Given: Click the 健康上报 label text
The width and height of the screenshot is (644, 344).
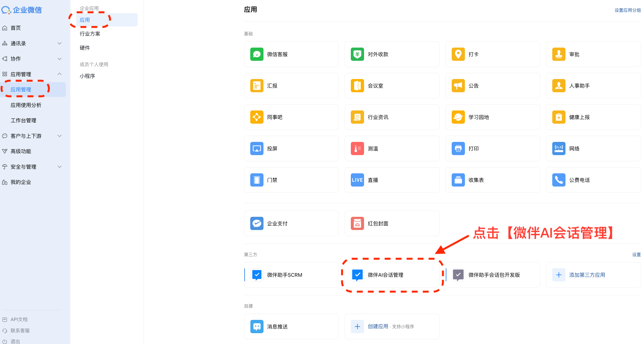Looking at the screenshot, I should pyautogui.click(x=579, y=117).
